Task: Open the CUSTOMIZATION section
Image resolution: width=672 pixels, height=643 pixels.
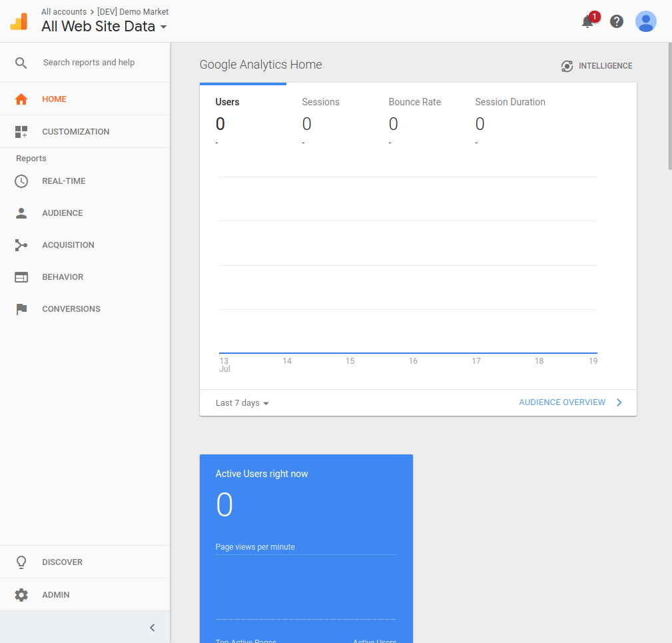Action: point(85,132)
